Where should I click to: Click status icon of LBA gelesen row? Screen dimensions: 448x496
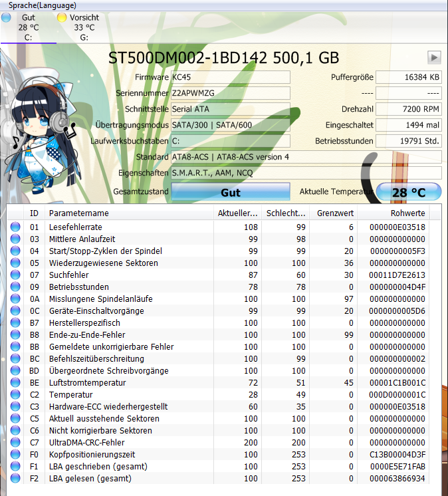15,478
